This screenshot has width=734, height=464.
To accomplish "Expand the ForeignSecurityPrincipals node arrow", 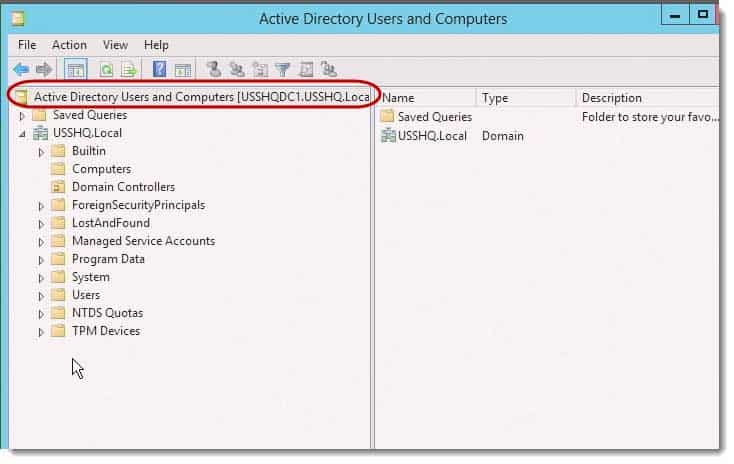I will point(41,206).
